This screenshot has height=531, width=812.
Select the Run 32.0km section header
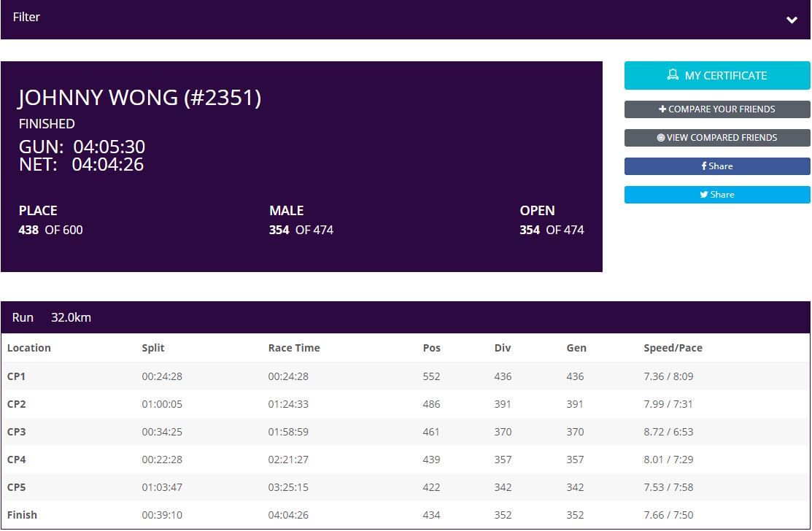51,317
